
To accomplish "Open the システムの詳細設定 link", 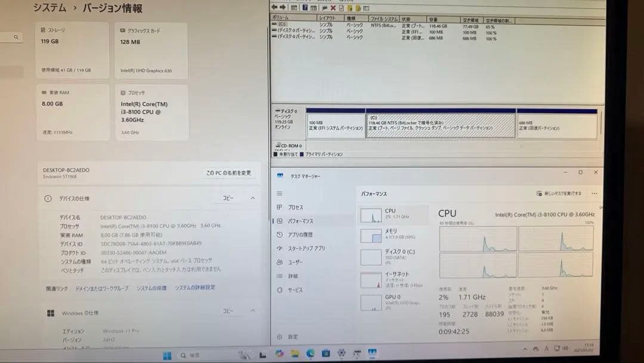I will [x=194, y=287].
